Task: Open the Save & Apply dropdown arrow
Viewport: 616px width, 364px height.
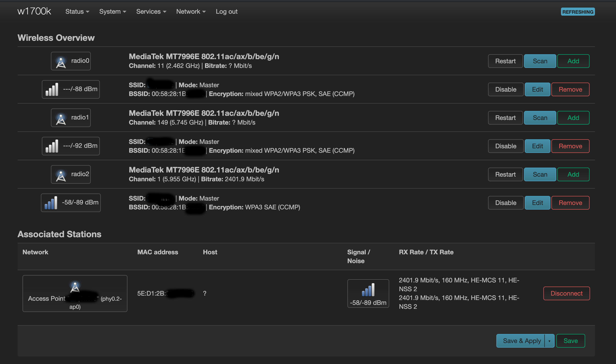Action: (549, 341)
